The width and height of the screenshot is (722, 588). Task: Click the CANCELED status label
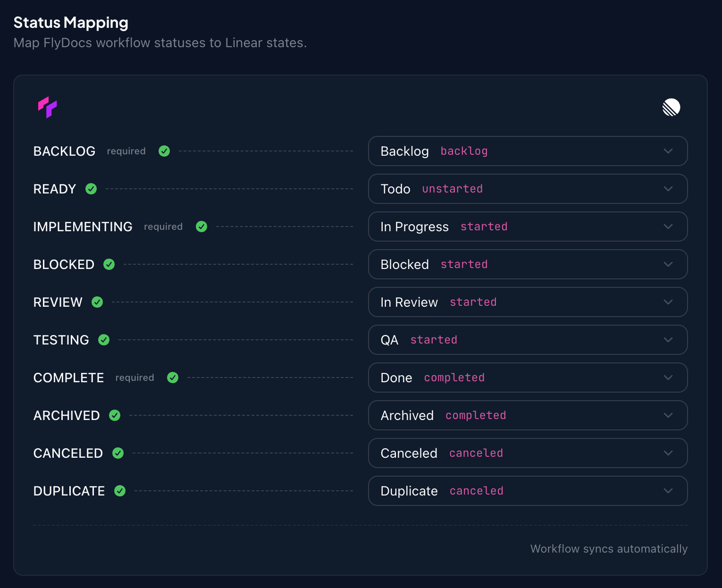click(x=68, y=453)
